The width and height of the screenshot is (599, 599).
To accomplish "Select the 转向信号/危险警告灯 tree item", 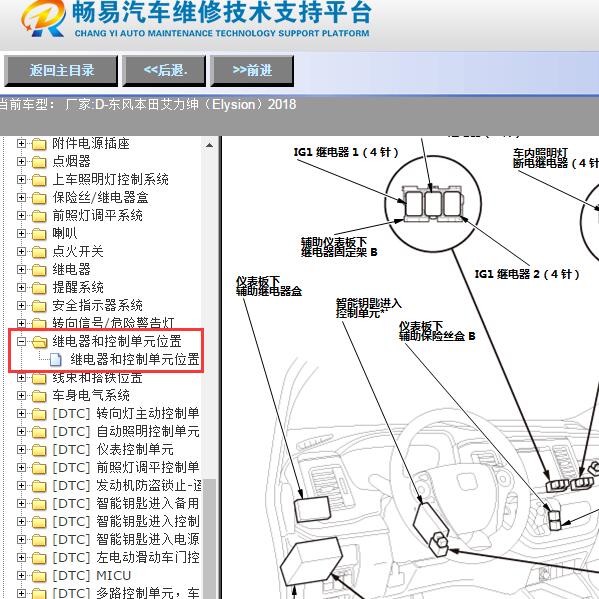I will coord(113,323).
